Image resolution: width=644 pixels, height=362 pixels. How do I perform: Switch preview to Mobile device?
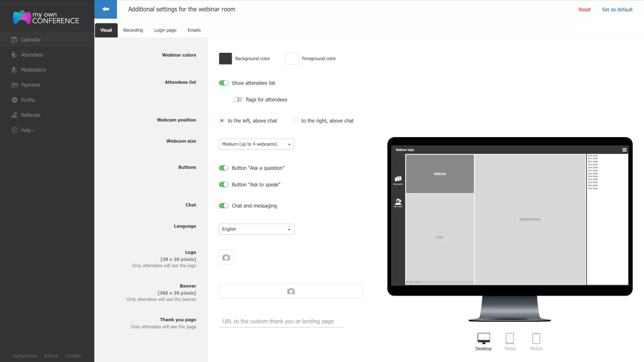[536, 342]
